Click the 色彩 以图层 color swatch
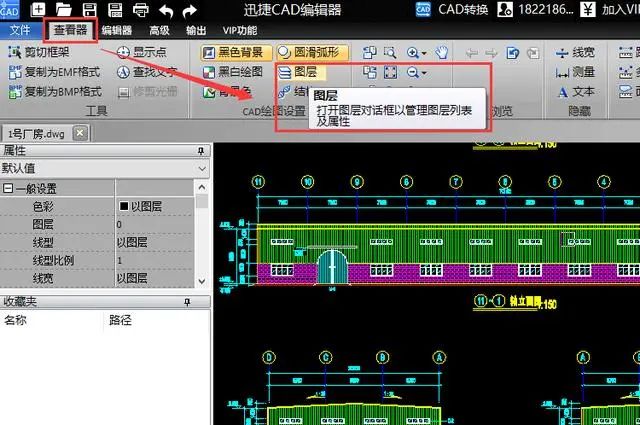 (124, 206)
